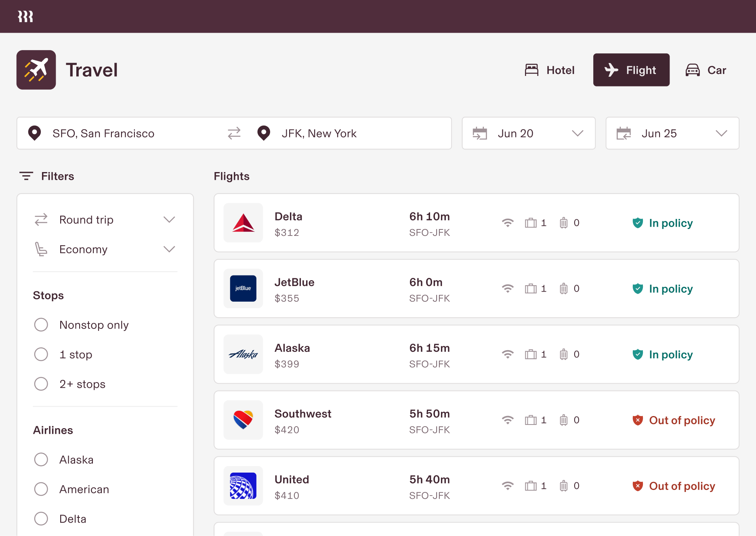Open the Jun 20 departure date dropdown
This screenshot has width=756, height=536.
pos(529,133)
